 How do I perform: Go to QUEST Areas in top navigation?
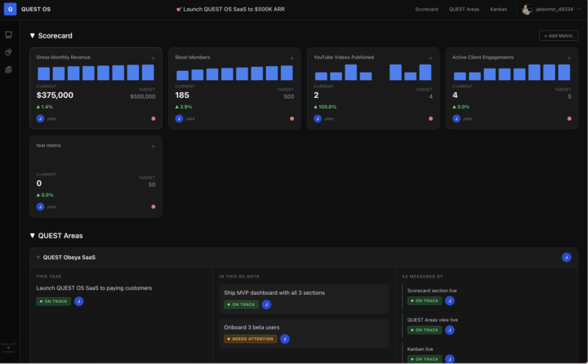[x=464, y=9]
